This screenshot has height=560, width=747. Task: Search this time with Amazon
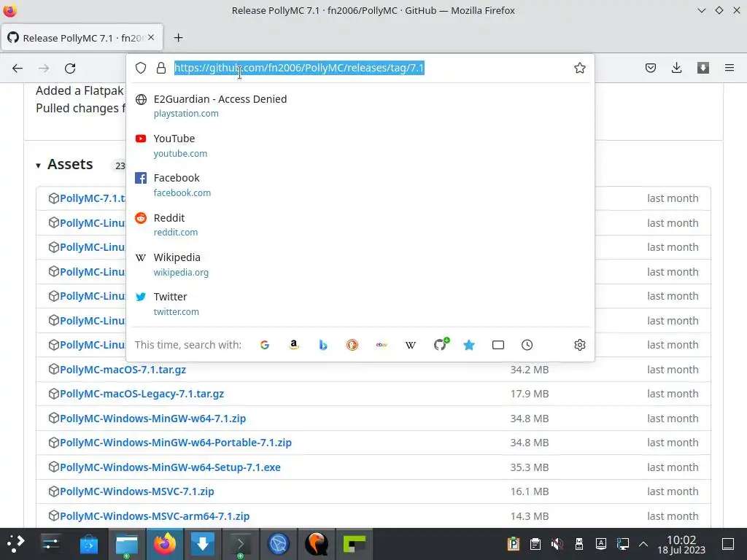point(294,345)
